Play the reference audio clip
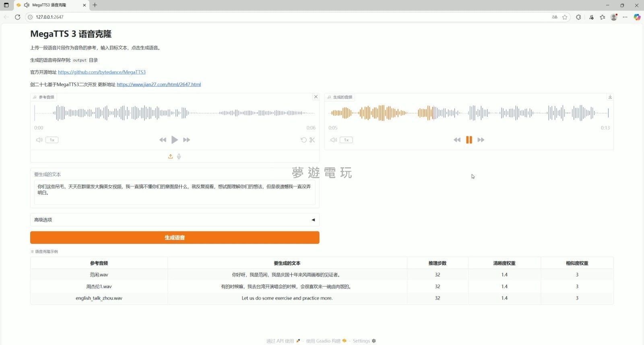This screenshot has height=345, width=644. [174, 140]
